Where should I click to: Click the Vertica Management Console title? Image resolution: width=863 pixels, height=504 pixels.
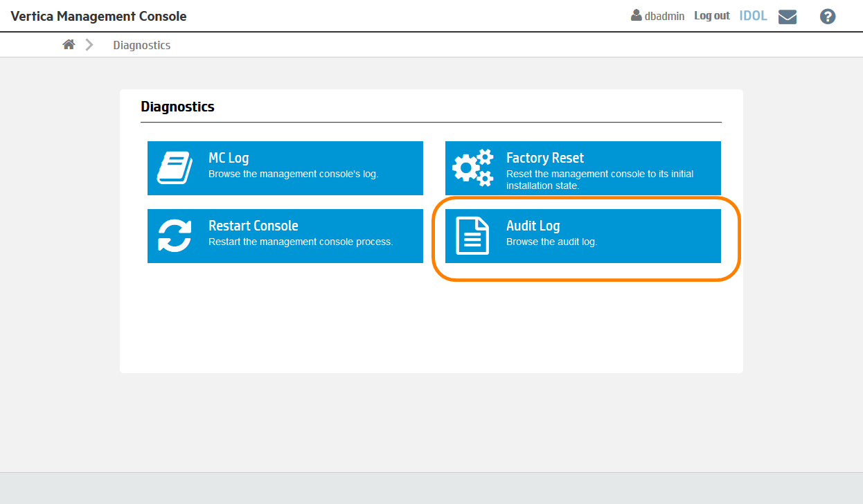coord(98,16)
